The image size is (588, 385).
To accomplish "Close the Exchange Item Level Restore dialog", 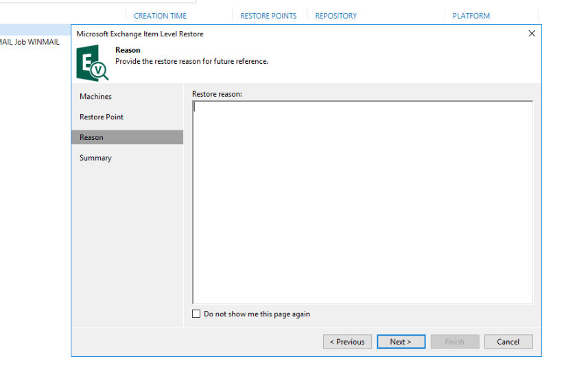I will (x=532, y=34).
